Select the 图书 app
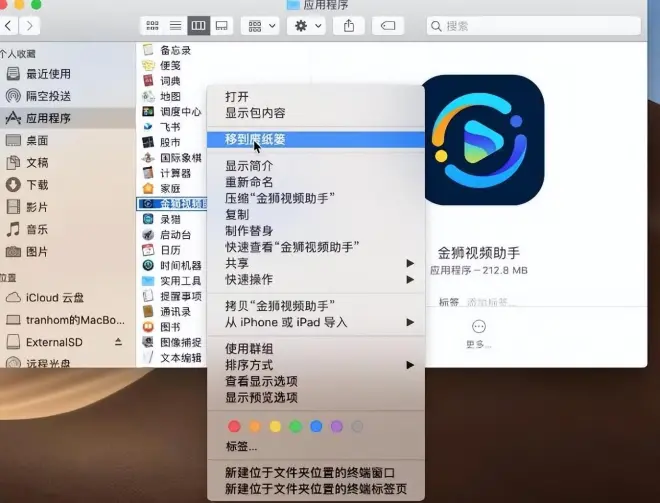Screen dimensions: 660x503 [x=162, y=327]
